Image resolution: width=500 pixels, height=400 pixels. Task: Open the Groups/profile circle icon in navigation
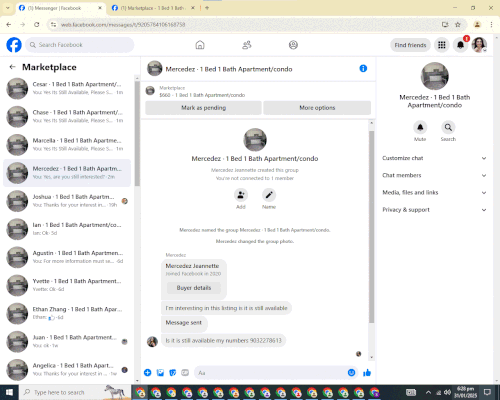(293, 45)
